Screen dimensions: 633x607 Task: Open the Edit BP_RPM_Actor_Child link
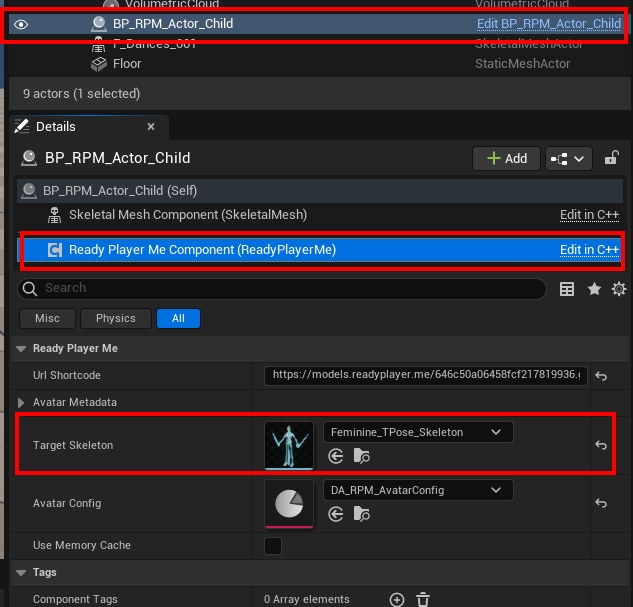point(548,23)
